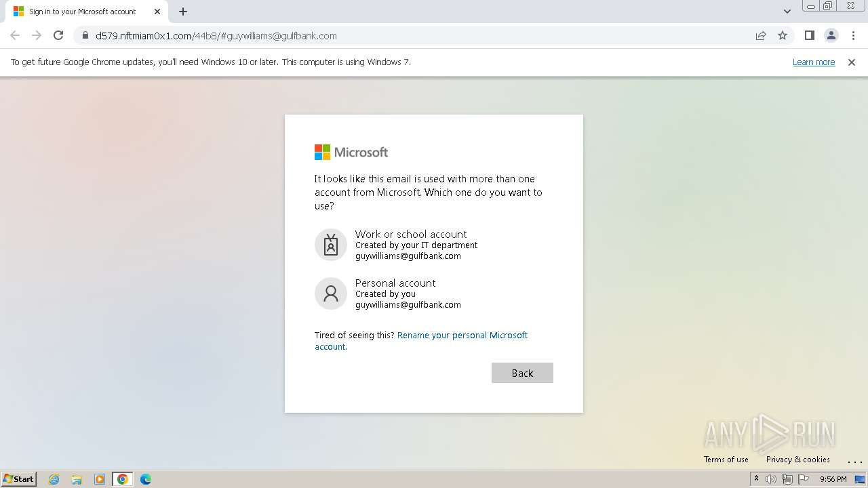Bookmark this tab with the star icon

click(x=783, y=36)
